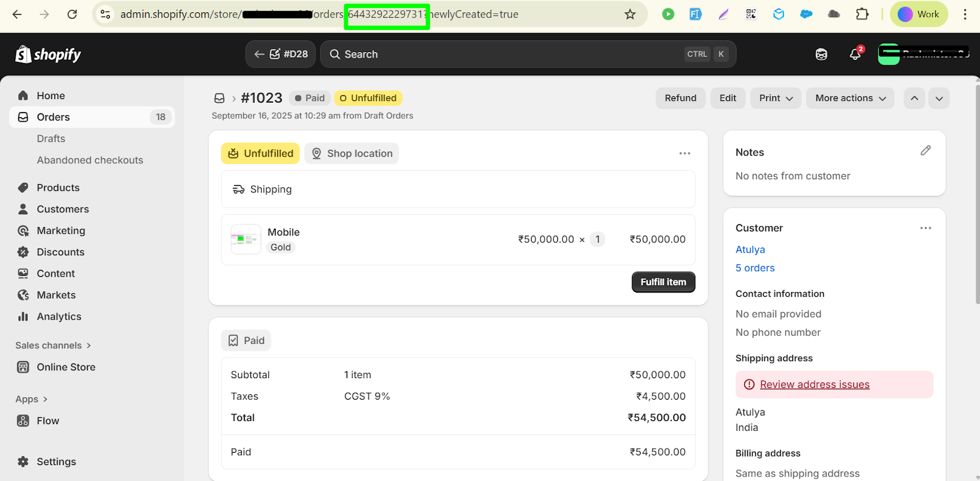Image resolution: width=980 pixels, height=481 pixels.
Task: Click the page vertical scrollbar
Action: 977,194
